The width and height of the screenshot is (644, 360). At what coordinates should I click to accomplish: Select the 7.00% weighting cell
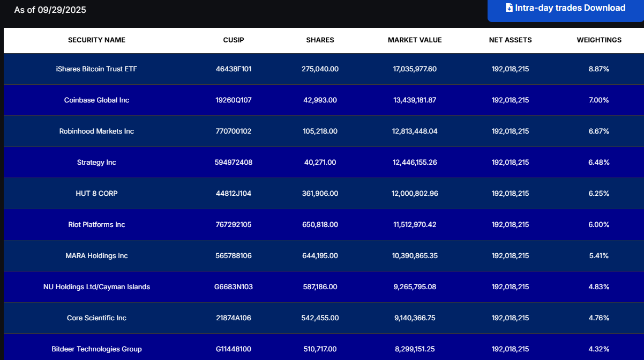pyautogui.click(x=599, y=100)
